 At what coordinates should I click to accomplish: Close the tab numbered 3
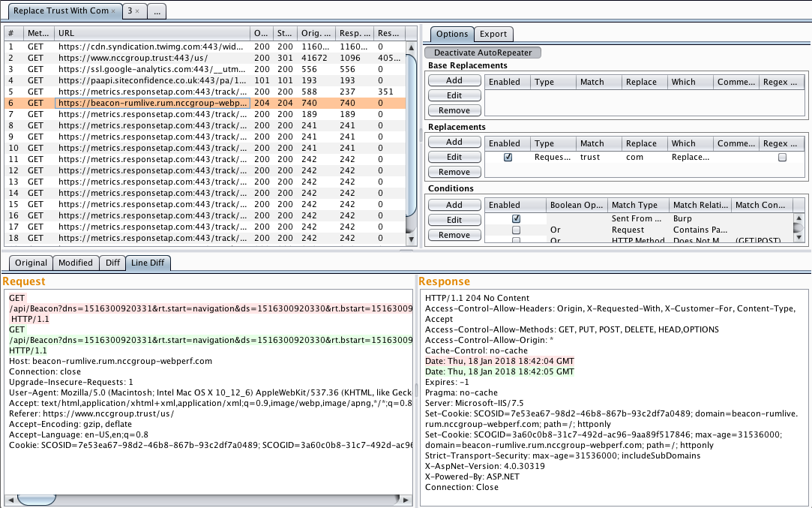pyautogui.click(x=137, y=11)
